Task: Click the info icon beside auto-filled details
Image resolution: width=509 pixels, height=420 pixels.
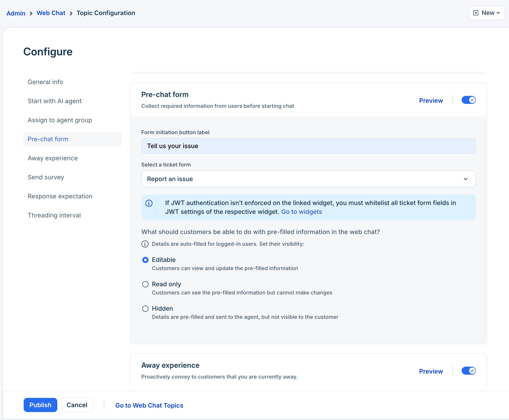Action: 145,244
